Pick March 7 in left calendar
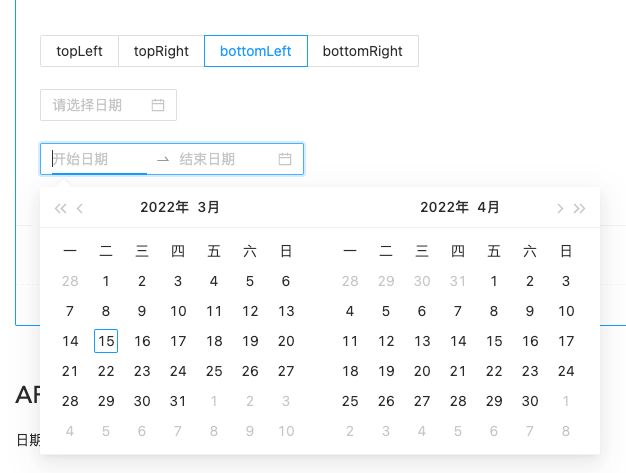Viewport: 626px width, 473px height. tap(70, 311)
